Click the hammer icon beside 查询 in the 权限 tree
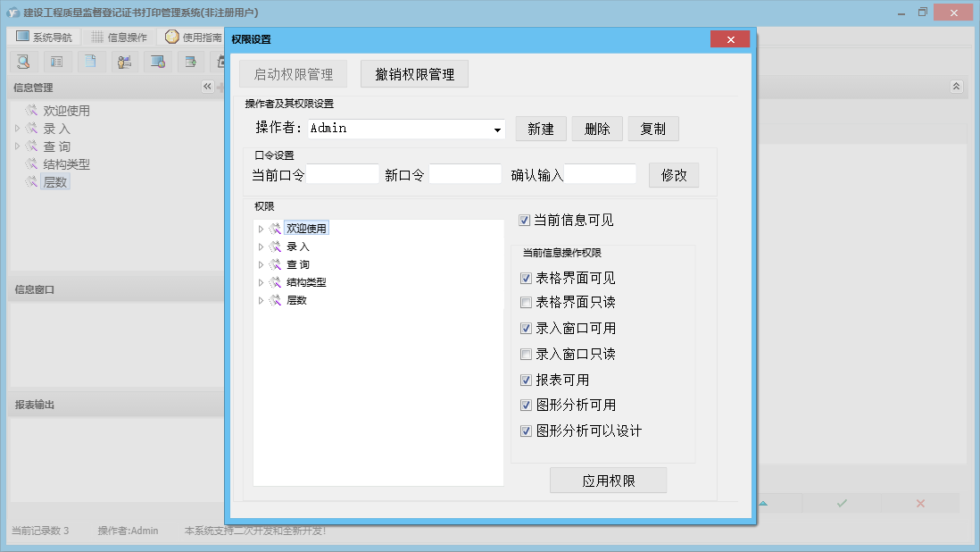Image resolution: width=980 pixels, height=552 pixels. 275,264
